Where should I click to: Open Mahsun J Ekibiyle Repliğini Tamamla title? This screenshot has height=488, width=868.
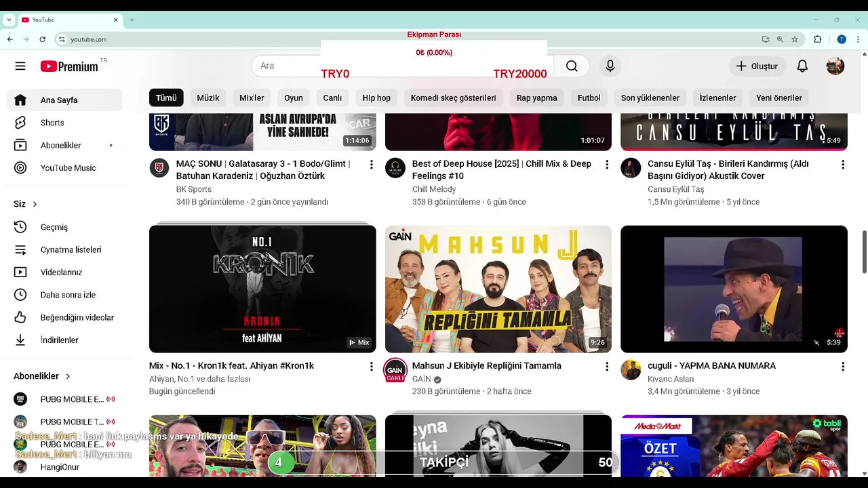coord(487,365)
